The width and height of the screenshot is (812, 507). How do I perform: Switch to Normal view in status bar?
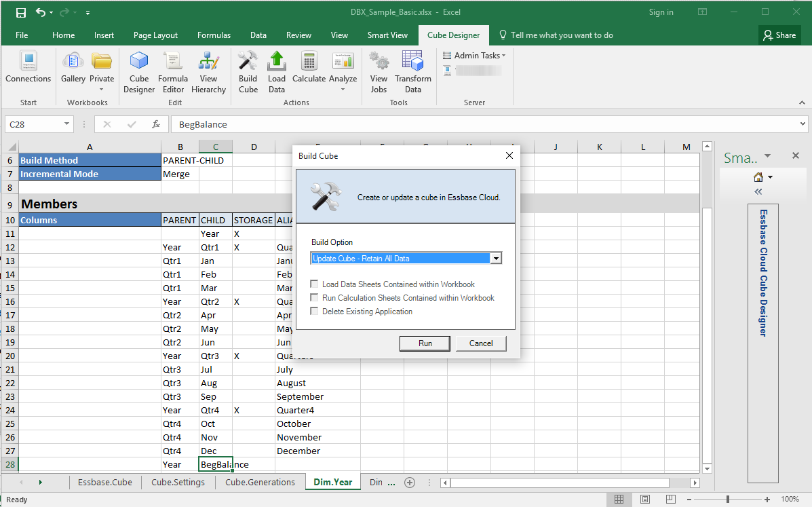coord(619,500)
